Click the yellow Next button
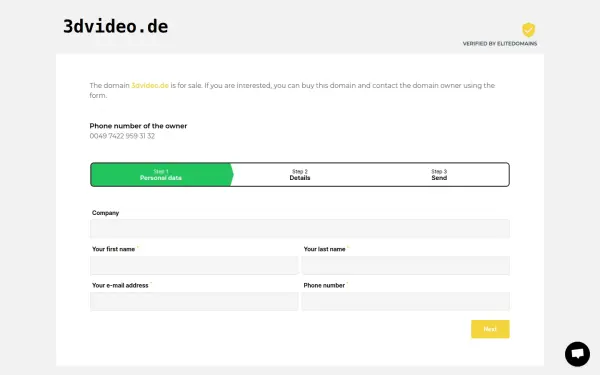 point(490,329)
